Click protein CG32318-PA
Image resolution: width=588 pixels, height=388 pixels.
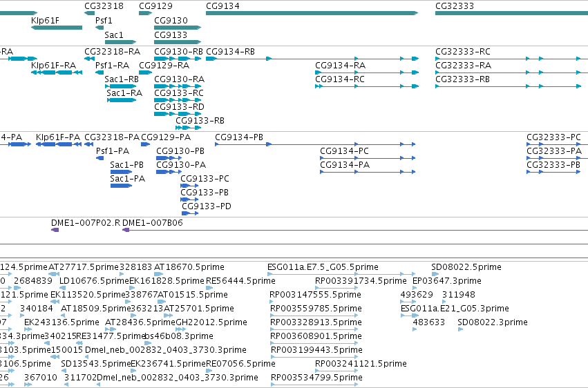pyautogui.click(x=89, y=144)
